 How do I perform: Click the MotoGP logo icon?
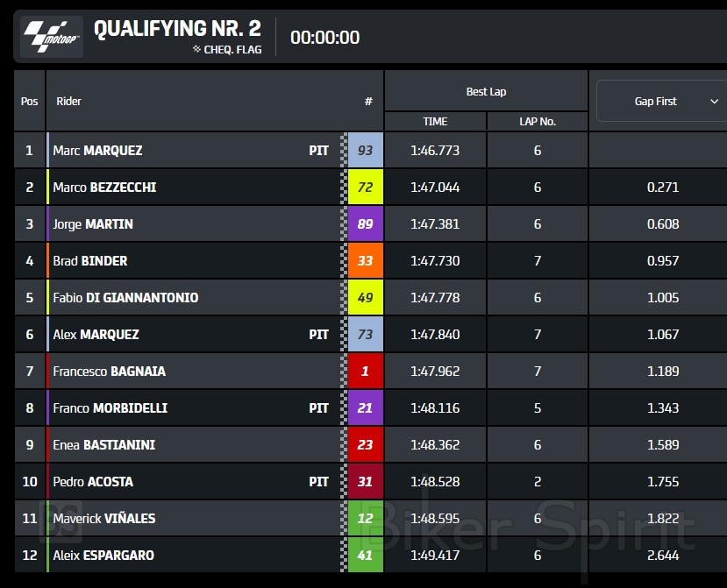coord(52,37)
